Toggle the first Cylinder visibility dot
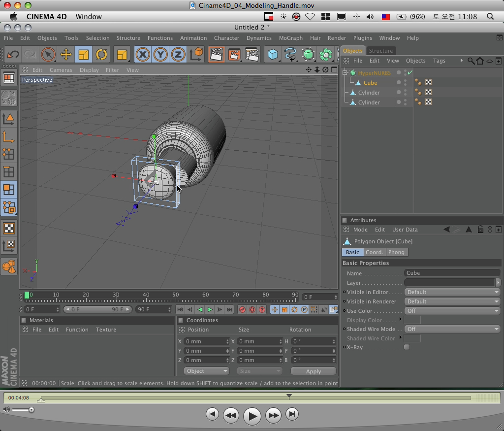Image resolution: width=504 pixels, height=431 pixels. [x=399, y=92]
